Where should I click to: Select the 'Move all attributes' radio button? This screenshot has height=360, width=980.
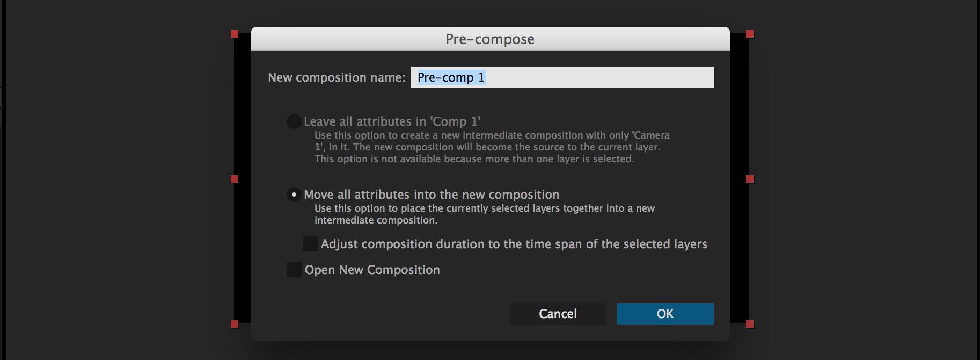tap(294, 195)
